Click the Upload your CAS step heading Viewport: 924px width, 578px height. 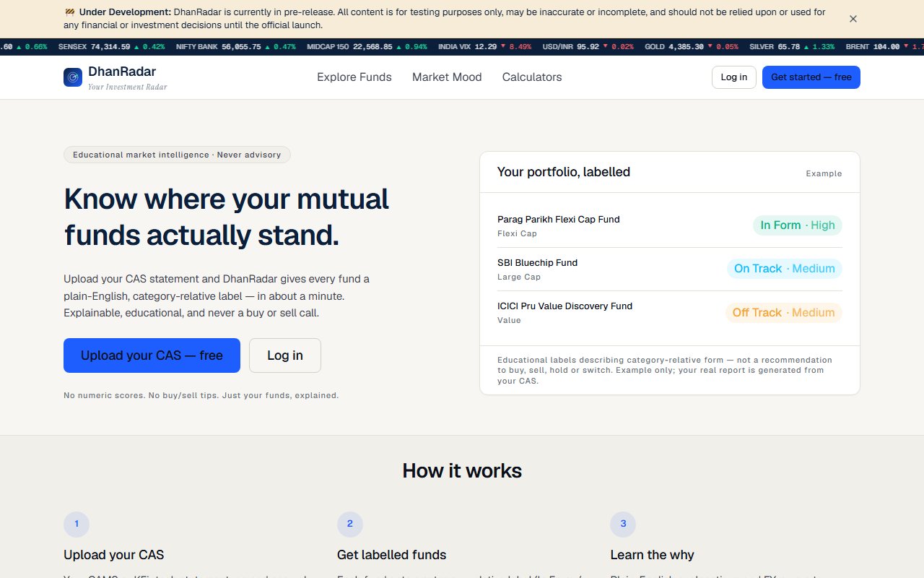pyautogui.click(x=114, y=555)
